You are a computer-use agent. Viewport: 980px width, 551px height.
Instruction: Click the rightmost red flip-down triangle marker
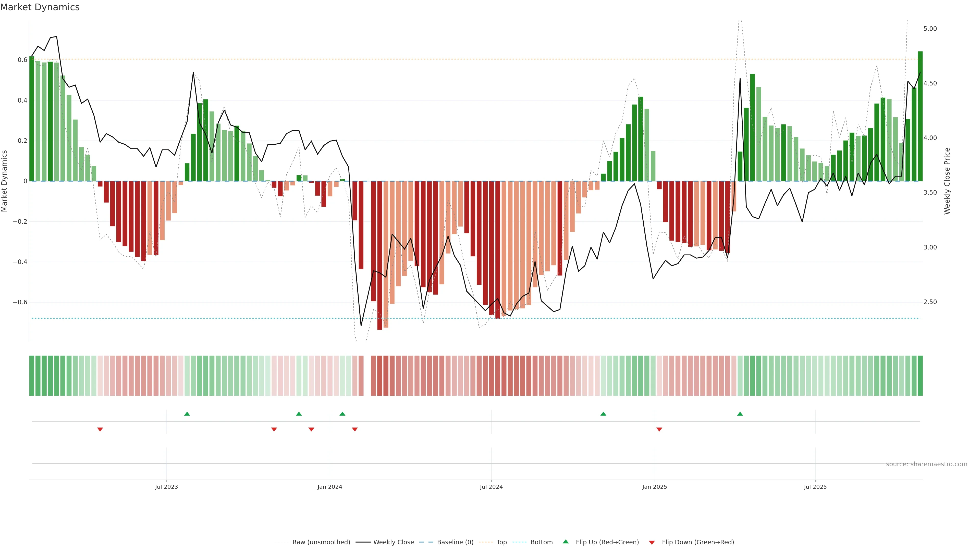(659, 429)
